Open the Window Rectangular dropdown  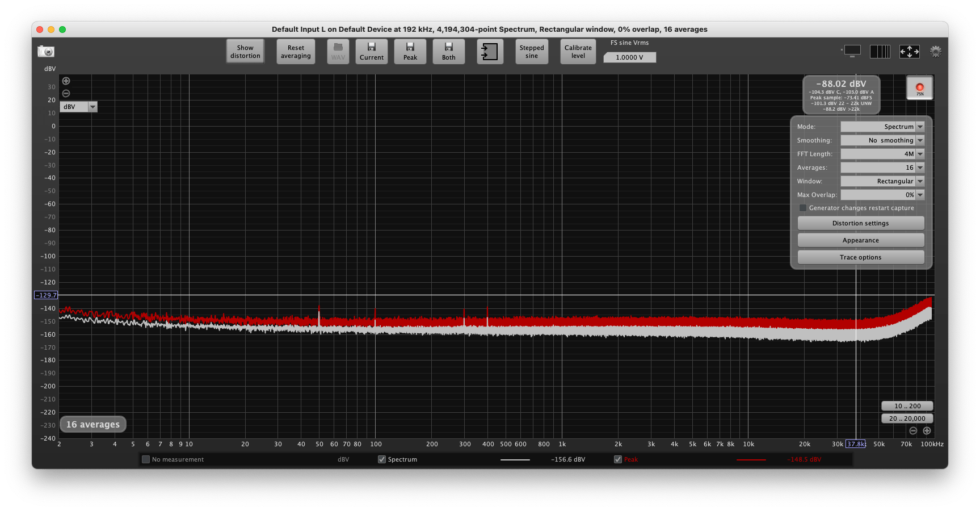pyautogui.click(x=882, y=181)
